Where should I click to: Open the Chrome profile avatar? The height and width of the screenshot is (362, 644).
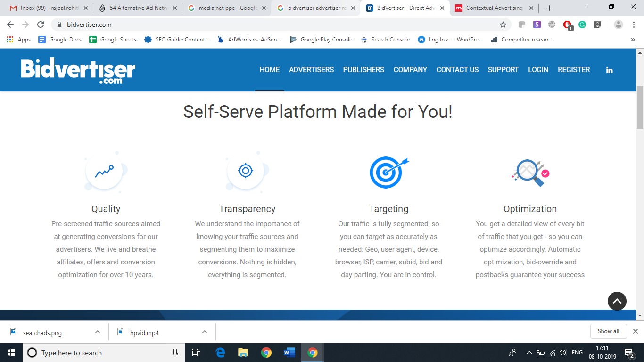(x=619, y=25)
